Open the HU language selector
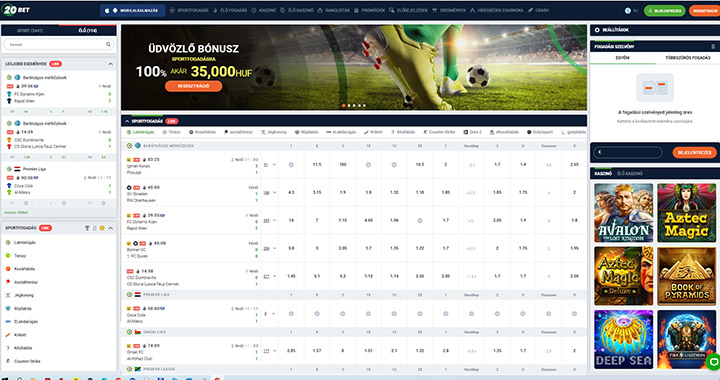Viewport: 720px width, 380px height. (631, 11)
